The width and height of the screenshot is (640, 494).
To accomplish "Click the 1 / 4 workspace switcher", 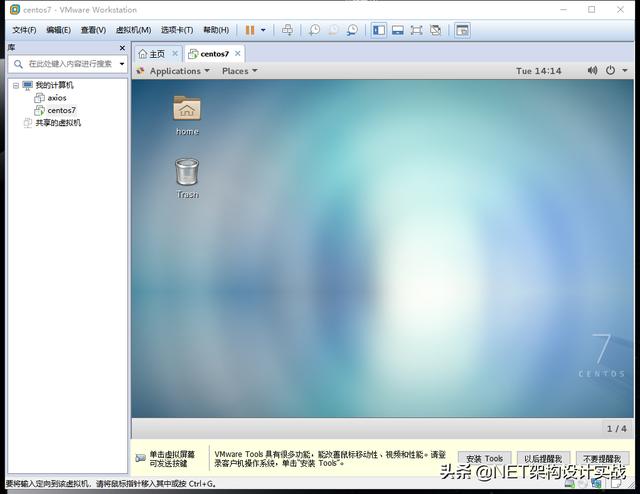I will [616, 429].
